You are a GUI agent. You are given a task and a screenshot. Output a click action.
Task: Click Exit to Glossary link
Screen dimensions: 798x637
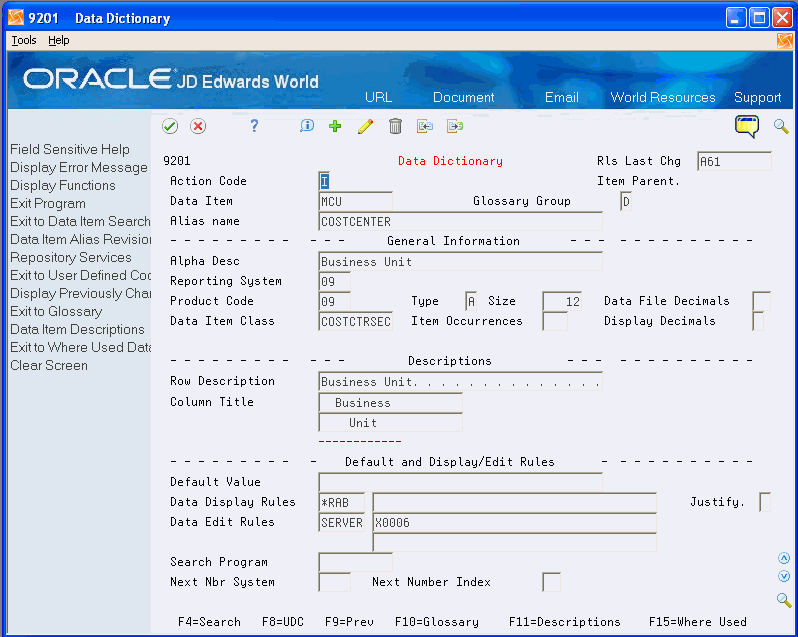(x=56, y=311)
